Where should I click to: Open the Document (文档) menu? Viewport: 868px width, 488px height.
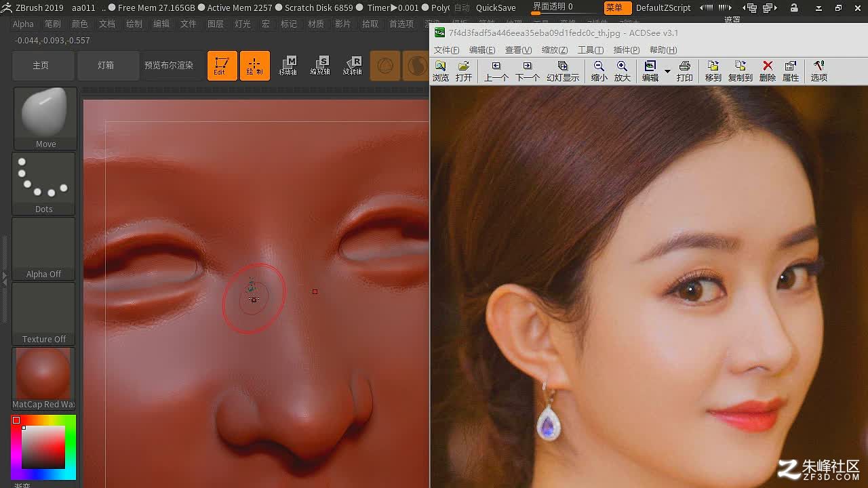[x=107, y=24]
